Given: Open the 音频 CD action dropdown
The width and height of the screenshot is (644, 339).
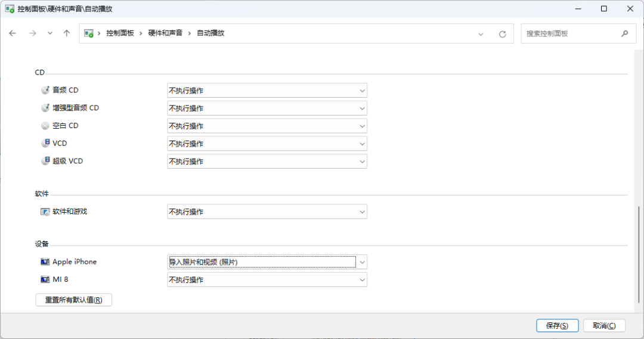Looking at the screenshot, I should click(267, 91).
